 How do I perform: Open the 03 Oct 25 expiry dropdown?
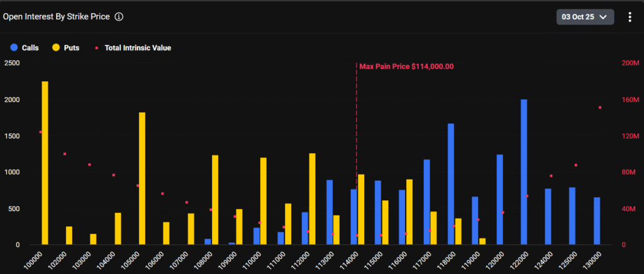[585, 17]
